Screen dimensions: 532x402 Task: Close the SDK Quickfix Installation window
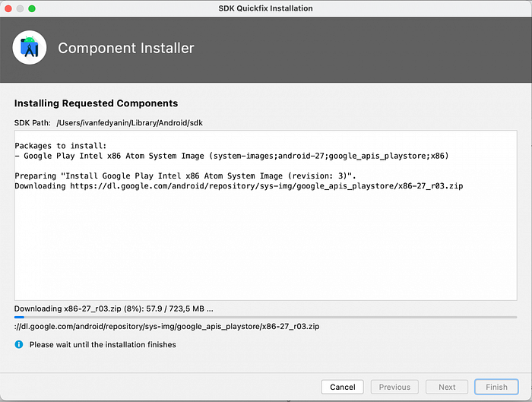point(8,8)
